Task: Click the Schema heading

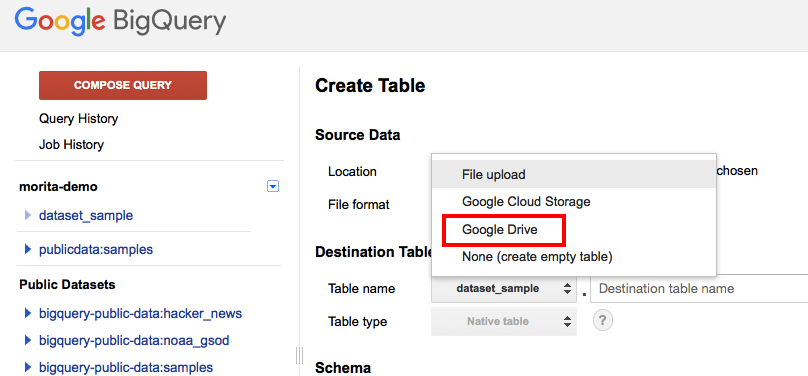Action: tap(343, 368)
